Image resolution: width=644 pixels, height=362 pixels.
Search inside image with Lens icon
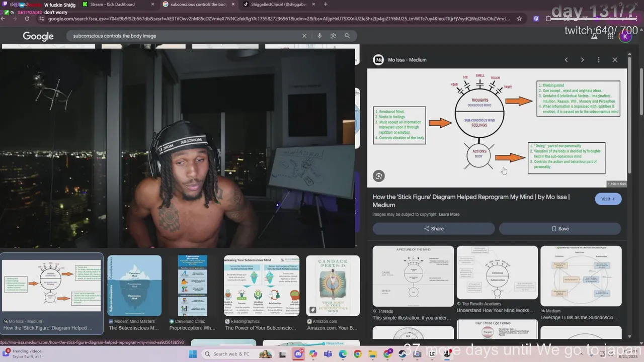pos(379,175)
